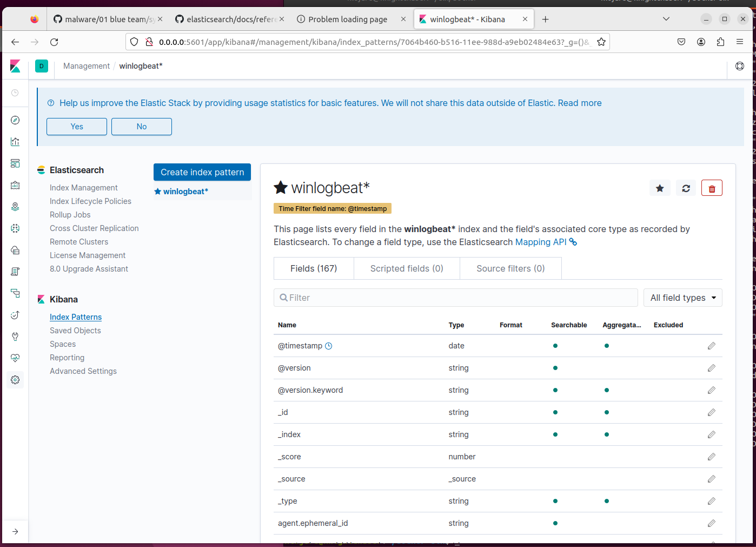Viewport: 756px width, 547px height.
Task: Open 8.0 Upgrade Assistant link
Action: (89, 269)
